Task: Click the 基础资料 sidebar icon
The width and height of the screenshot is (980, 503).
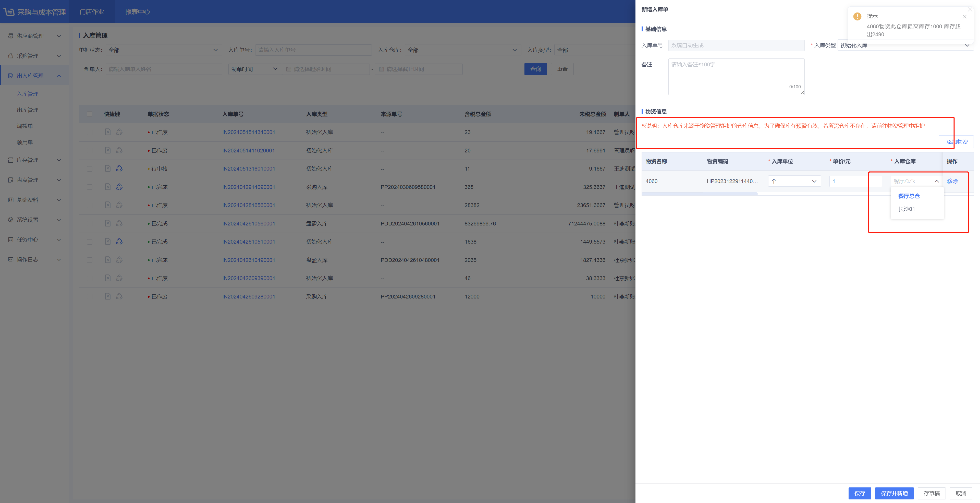Action: click(11, 200)
